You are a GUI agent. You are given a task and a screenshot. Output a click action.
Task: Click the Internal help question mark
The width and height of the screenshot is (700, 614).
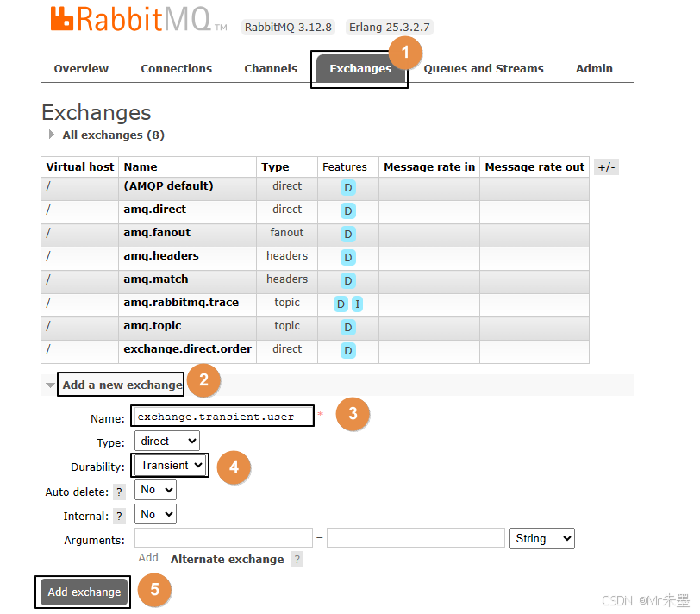point(119,517)
